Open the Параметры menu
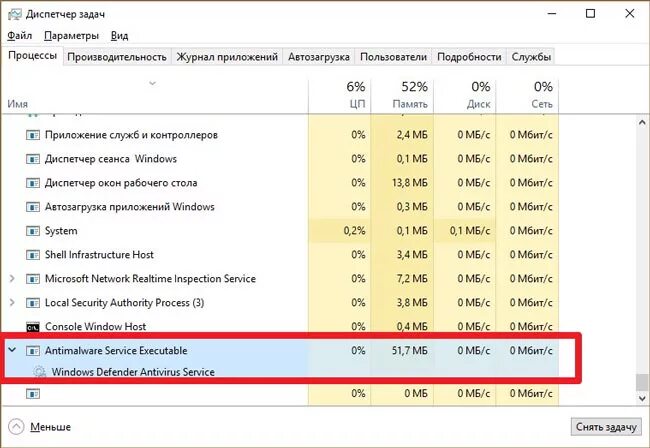The width and height of the screenshot is (650, 448). tap(71, 36)
